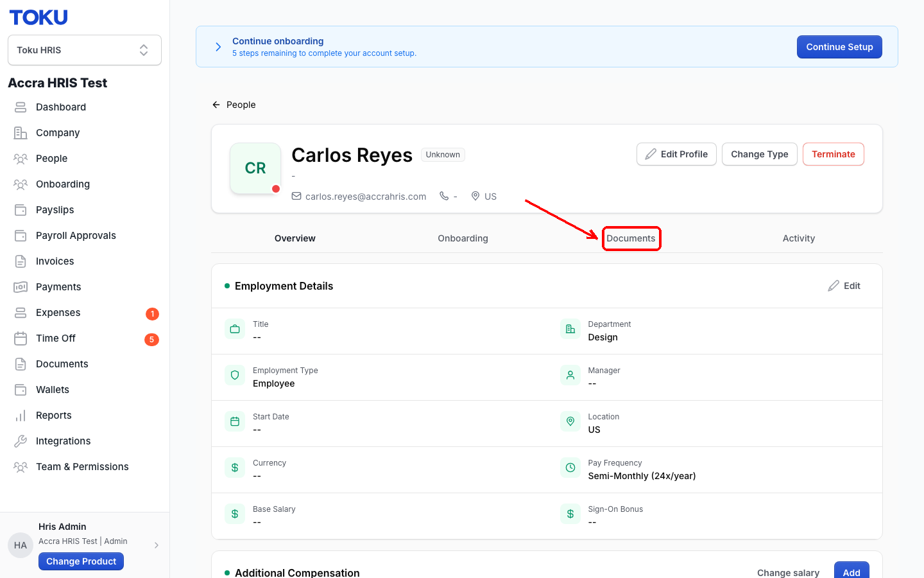Click the phone icon in profile header

pyautogui.click(x=444, y=196)
